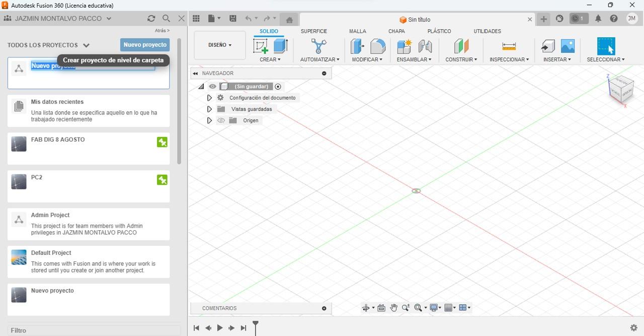The height and width of the screenshot is (336, 644).
Task: Show the hidden Origen folder
Action: point(221,120)
